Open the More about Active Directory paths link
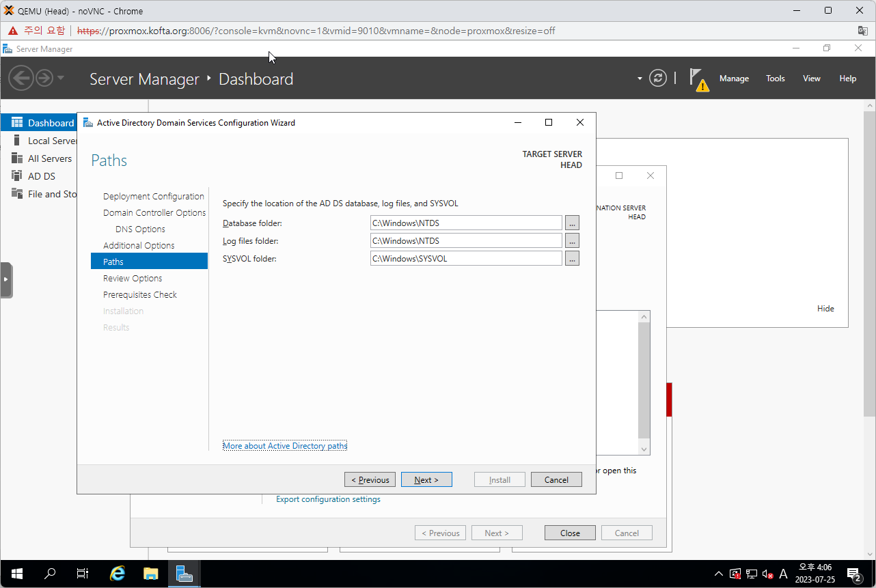The width and height of the screenshot is (876, 588). [x=285, y=446]
